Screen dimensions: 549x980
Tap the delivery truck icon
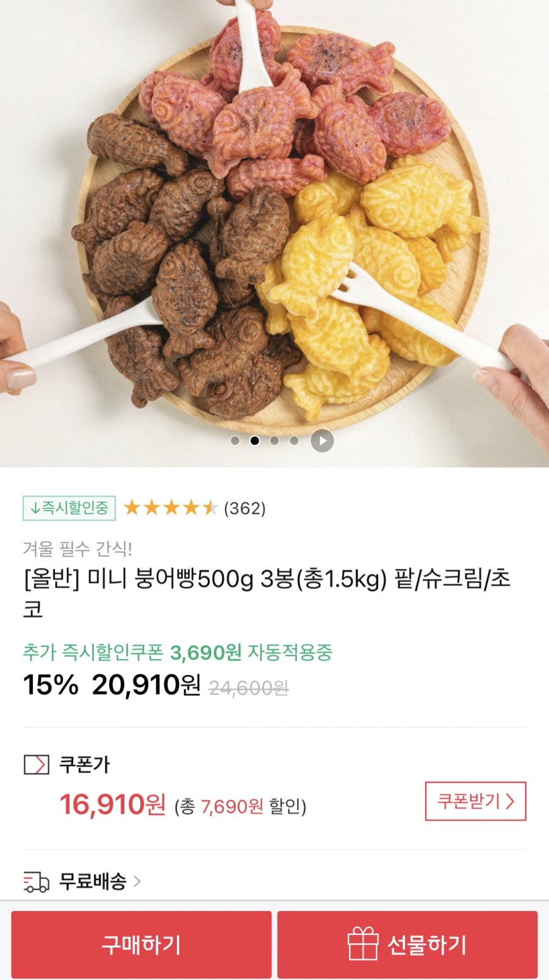point(36,882)
